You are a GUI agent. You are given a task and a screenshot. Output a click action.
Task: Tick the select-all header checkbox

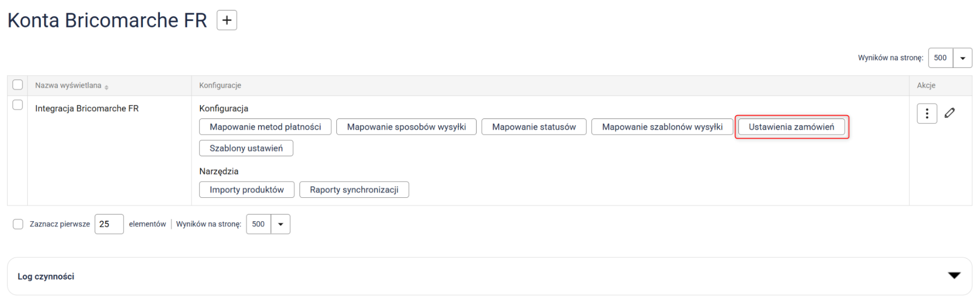click(18, 85)
